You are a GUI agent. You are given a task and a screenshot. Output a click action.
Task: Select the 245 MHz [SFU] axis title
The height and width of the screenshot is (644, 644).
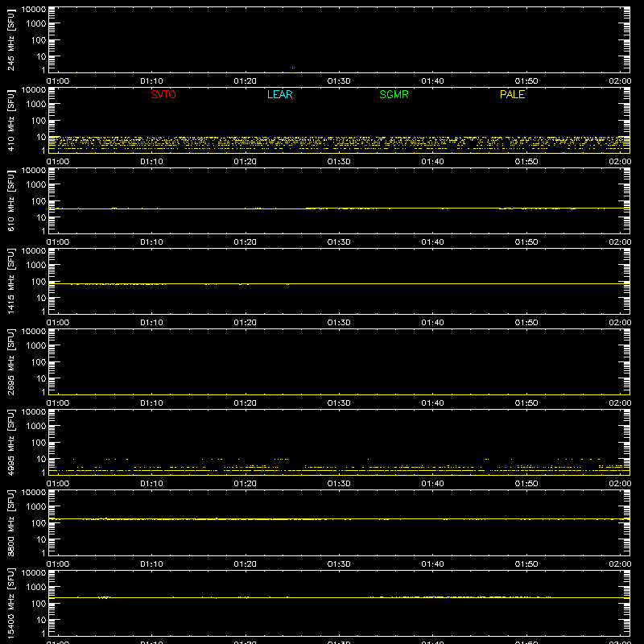(10, 39)
